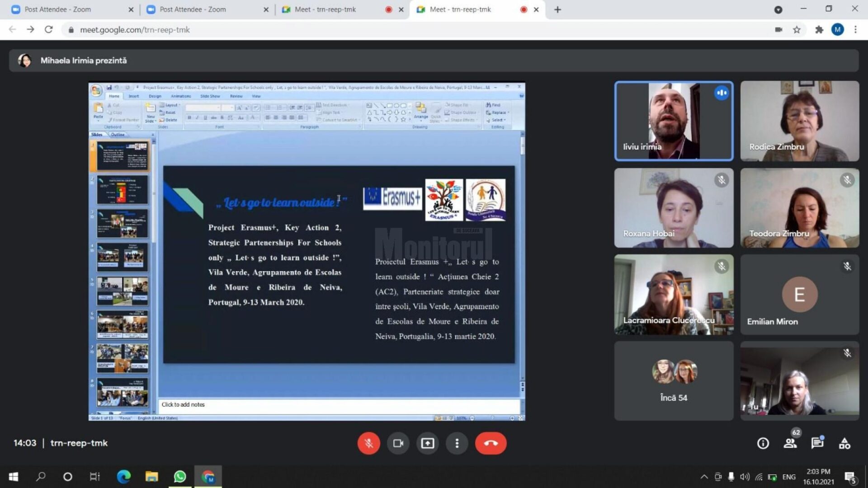Click 'Încă 54' more participants tile
The width and height of the screenshot is (868, 488).
point(674,381)
